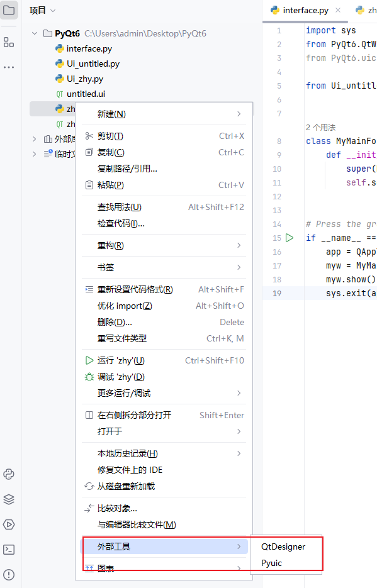Open the 项目 view dropdown arrow

(x=53, y=9)
